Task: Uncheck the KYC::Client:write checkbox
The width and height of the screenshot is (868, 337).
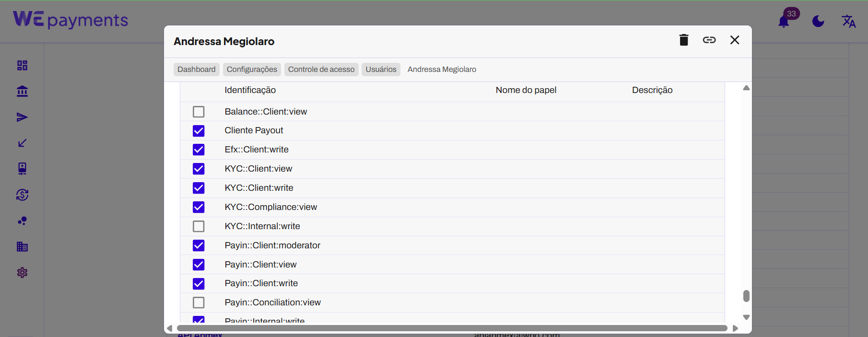Action: tap(199, 188)
